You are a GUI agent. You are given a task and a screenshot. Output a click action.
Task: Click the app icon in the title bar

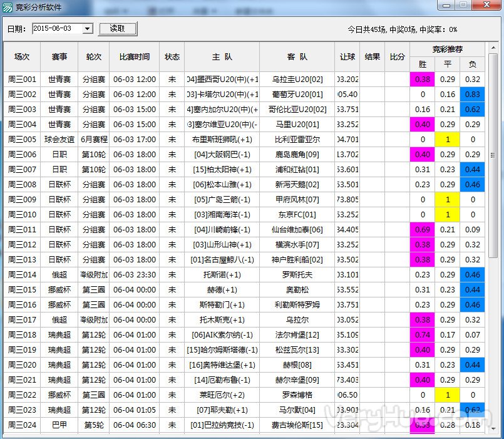pyautogui.click(x=8, y=8)
